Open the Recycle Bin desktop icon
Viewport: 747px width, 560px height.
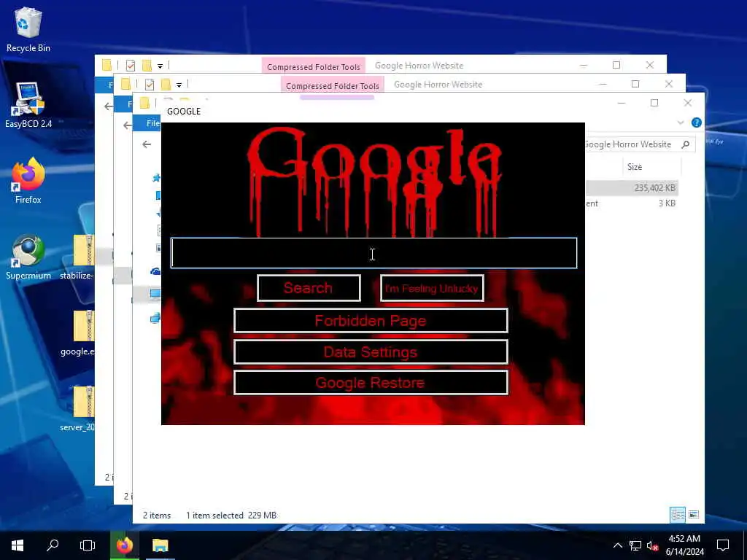(x=28, y=29)
